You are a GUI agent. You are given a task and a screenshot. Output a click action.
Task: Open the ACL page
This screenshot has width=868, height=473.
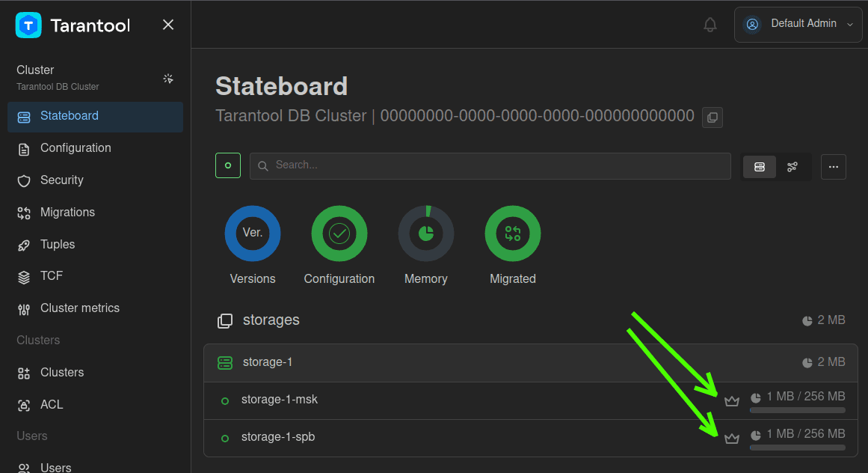[x=95, y=405]
